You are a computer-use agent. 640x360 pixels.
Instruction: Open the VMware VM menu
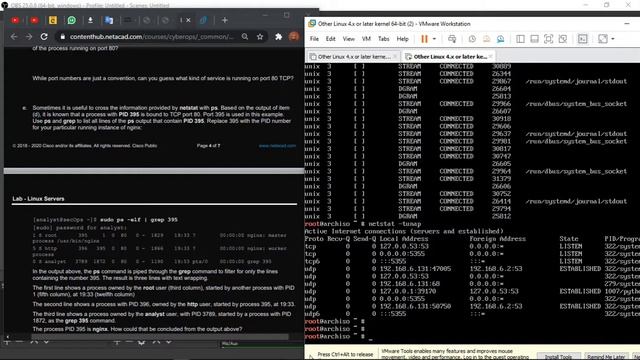[x=366, y=39]
